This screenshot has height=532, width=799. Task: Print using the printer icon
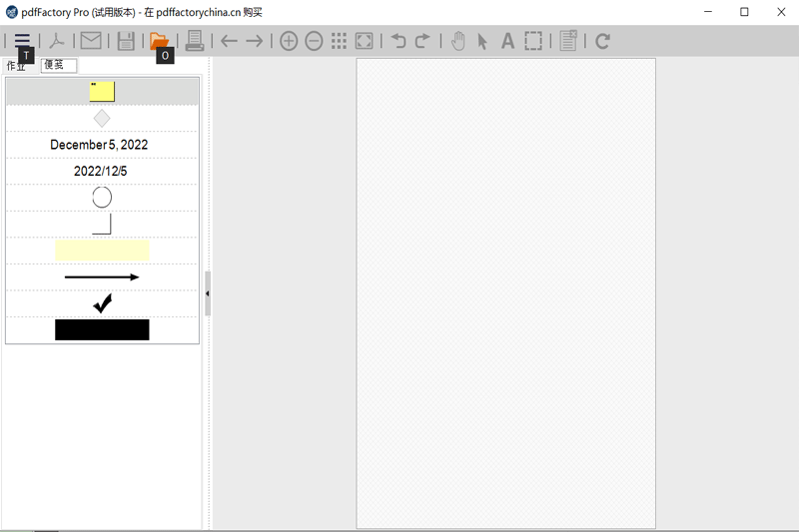pos(195,41)
